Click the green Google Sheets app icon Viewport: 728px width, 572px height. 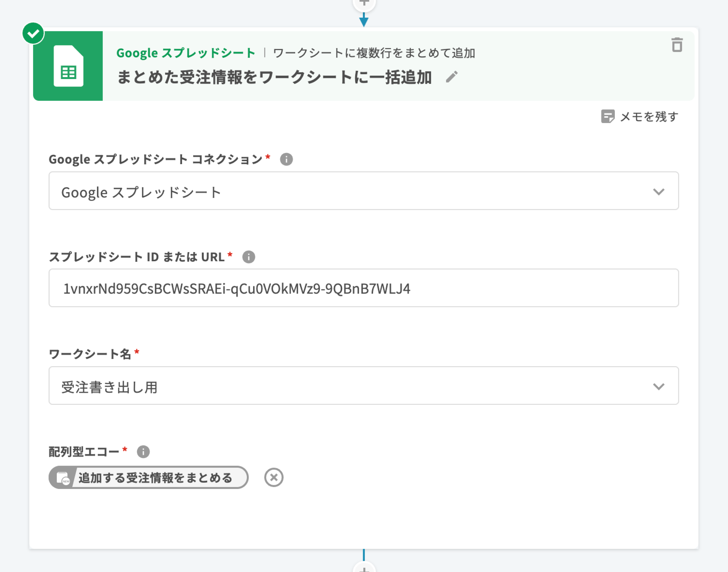click(68, 66)
